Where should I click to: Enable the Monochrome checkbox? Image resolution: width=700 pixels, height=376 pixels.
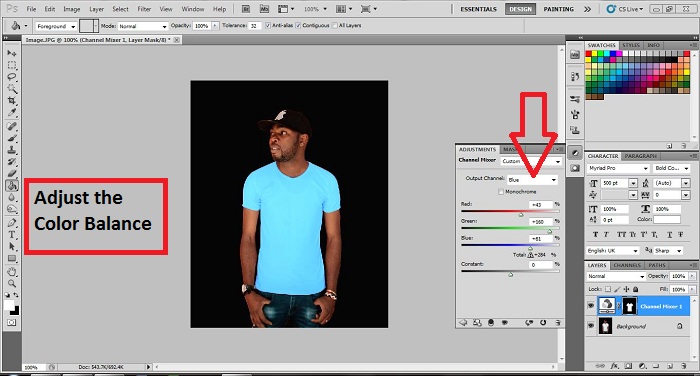501,192
